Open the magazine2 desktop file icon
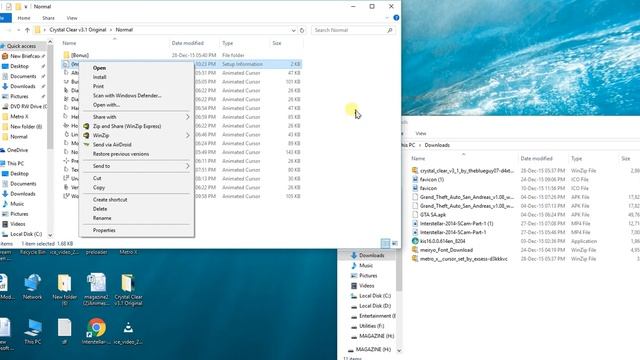Viewport: 640px width, 360px height. pyautogui.click(x=96, y=289)
